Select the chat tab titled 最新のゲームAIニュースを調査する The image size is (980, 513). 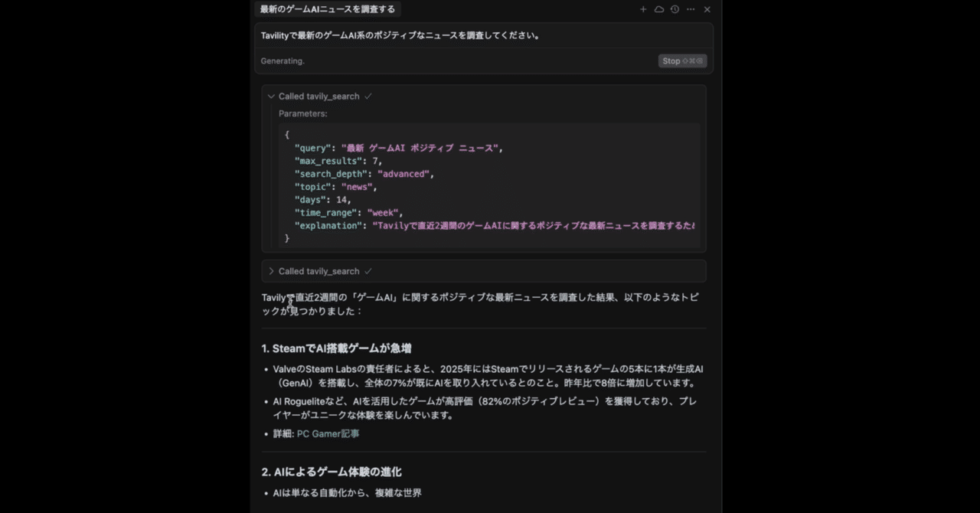[328, 8]
